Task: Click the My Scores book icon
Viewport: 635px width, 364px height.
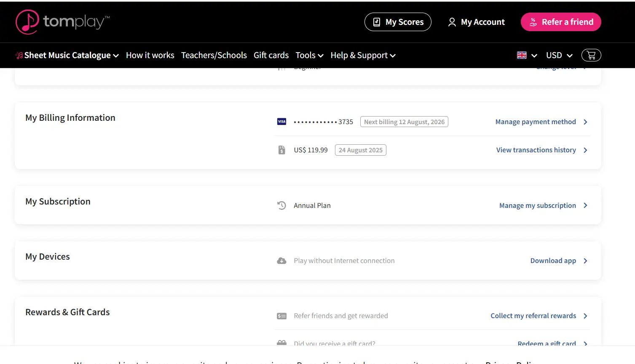Action: pyautogui.click(x=377, y=22)
